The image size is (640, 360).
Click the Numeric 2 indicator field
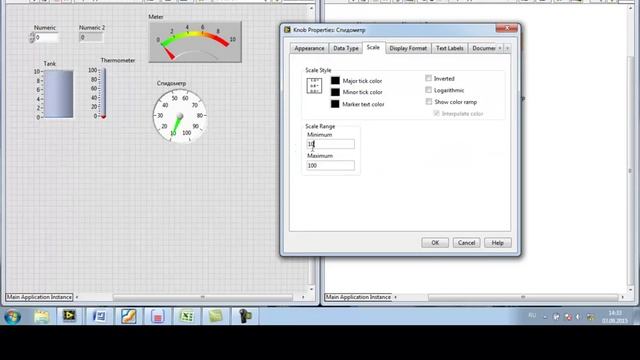91,38
